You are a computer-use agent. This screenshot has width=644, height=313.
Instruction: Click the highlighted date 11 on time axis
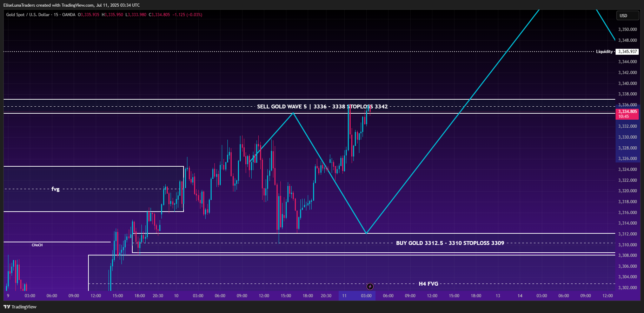(x=344, y=296)
